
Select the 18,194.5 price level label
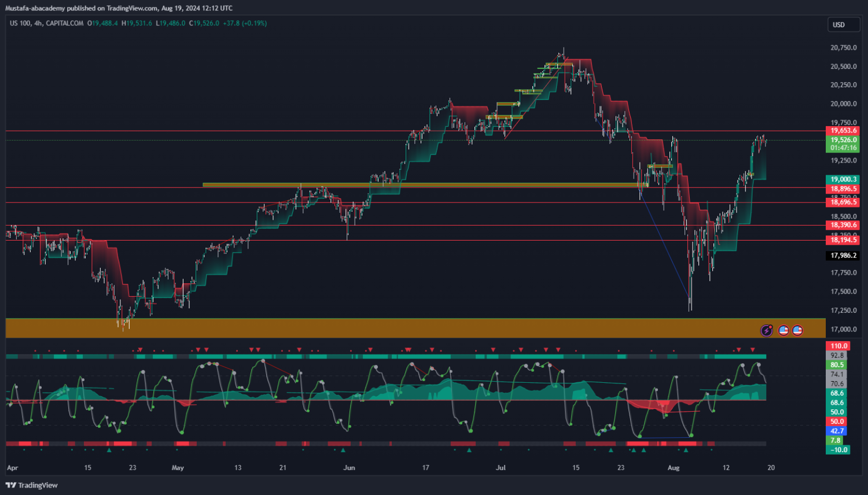pyautogui.click(x=843, y=240)
